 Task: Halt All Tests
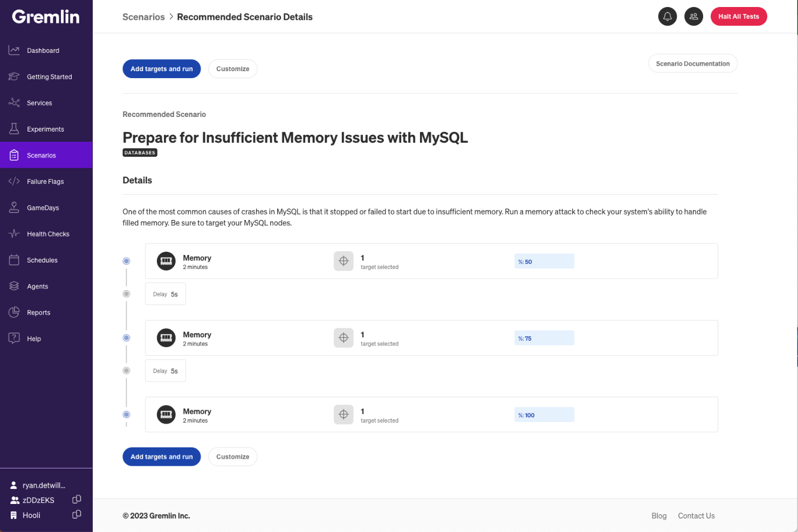pos(739,16)
